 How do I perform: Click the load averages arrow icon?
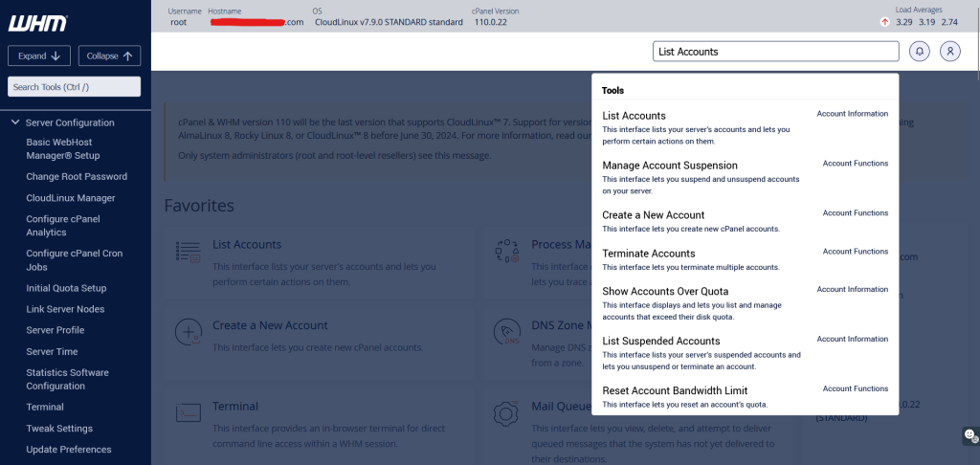(884, 22)
